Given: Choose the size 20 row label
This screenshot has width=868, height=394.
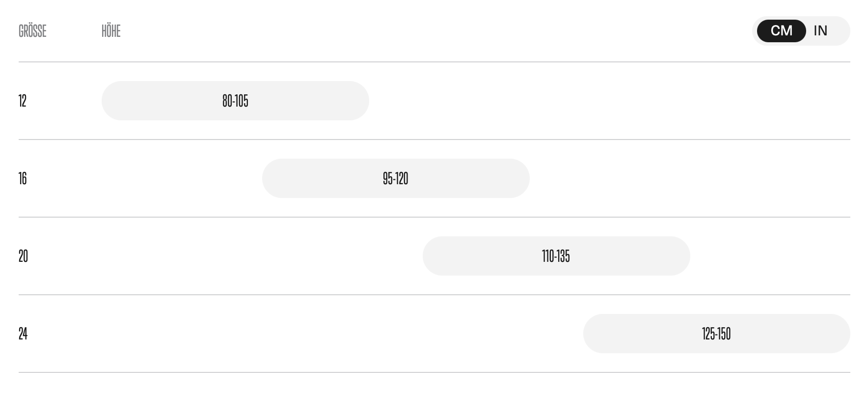Looking at the screenshot, I should click(x=23, y=256).
